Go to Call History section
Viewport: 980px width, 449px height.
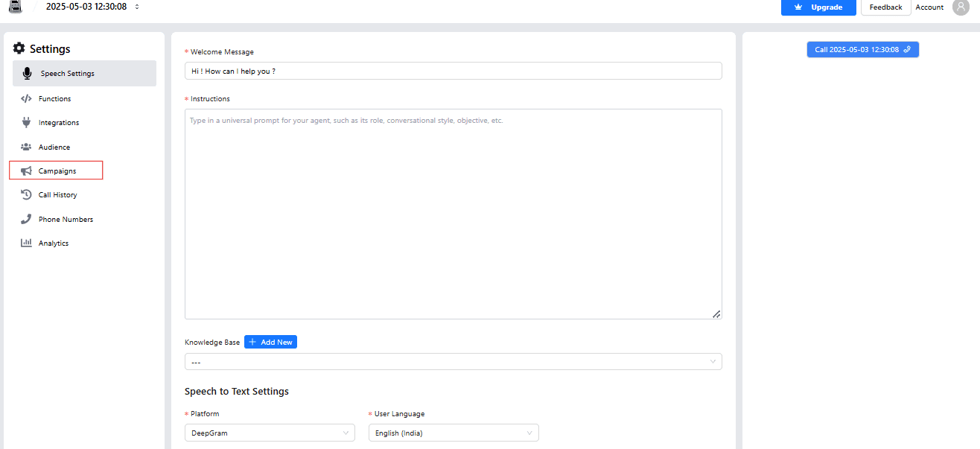[x=57, y=195]
